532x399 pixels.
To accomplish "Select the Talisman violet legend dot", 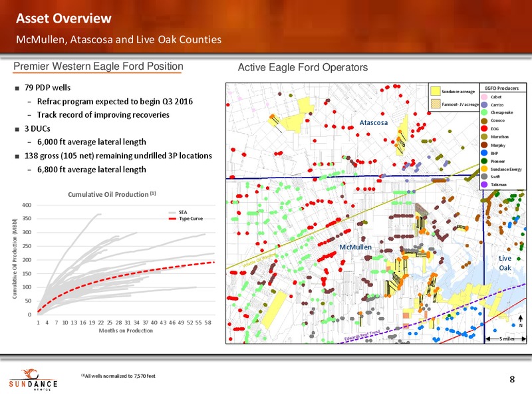I will (x=484, y=185).
